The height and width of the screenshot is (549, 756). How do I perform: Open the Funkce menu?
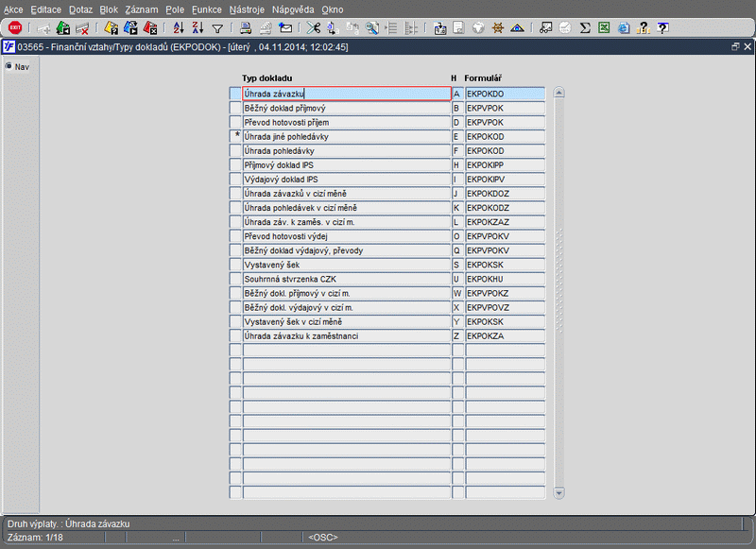click(207, 9)
